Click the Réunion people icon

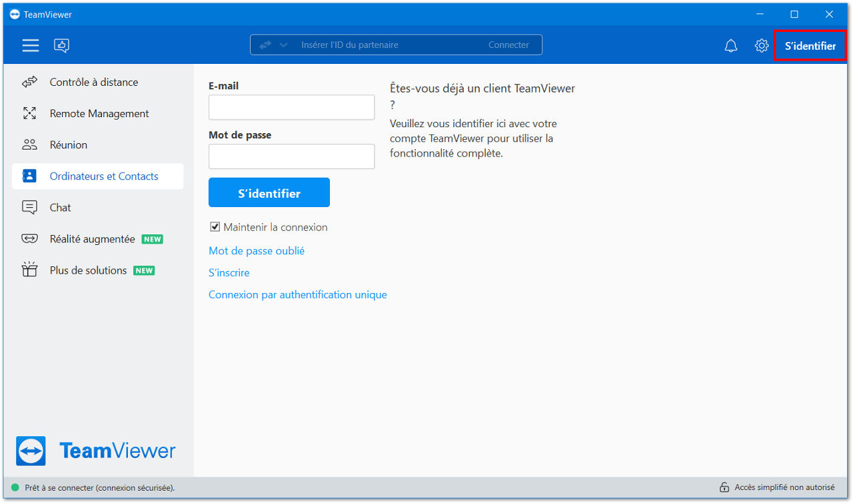[x=29, y=145]
